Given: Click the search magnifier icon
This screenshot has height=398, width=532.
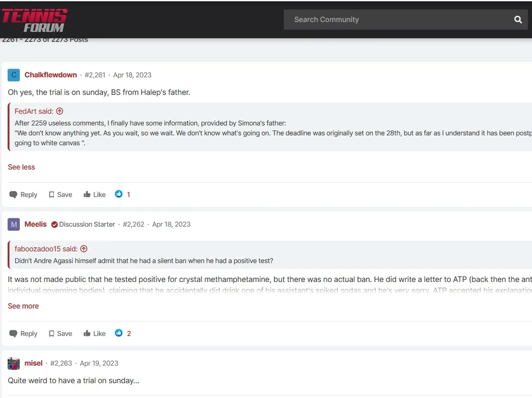Looking at the screenshot, I should (518, 19).
